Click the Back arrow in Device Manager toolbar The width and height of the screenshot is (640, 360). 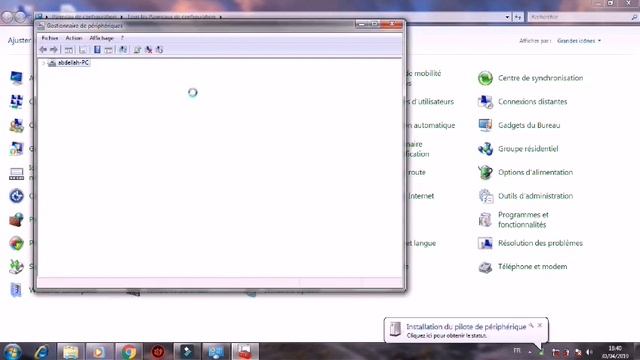click(x=43, y=50)
